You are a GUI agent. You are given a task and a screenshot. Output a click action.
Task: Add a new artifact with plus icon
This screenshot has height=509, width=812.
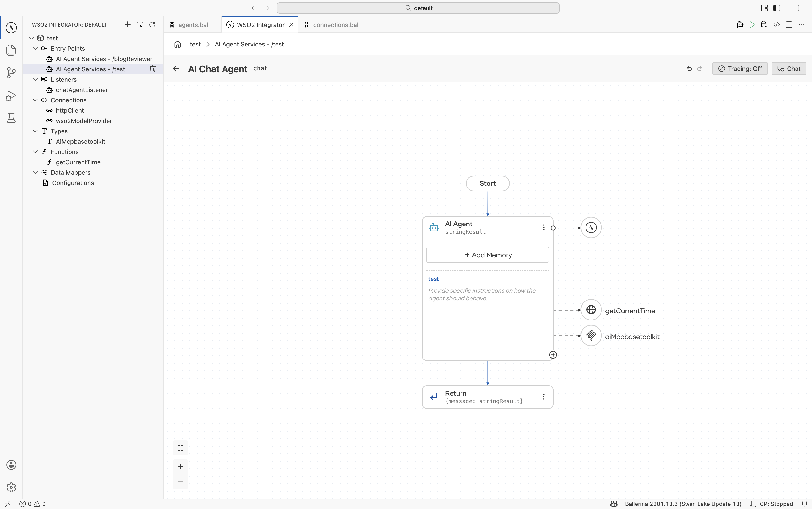[x=127, y=25]
